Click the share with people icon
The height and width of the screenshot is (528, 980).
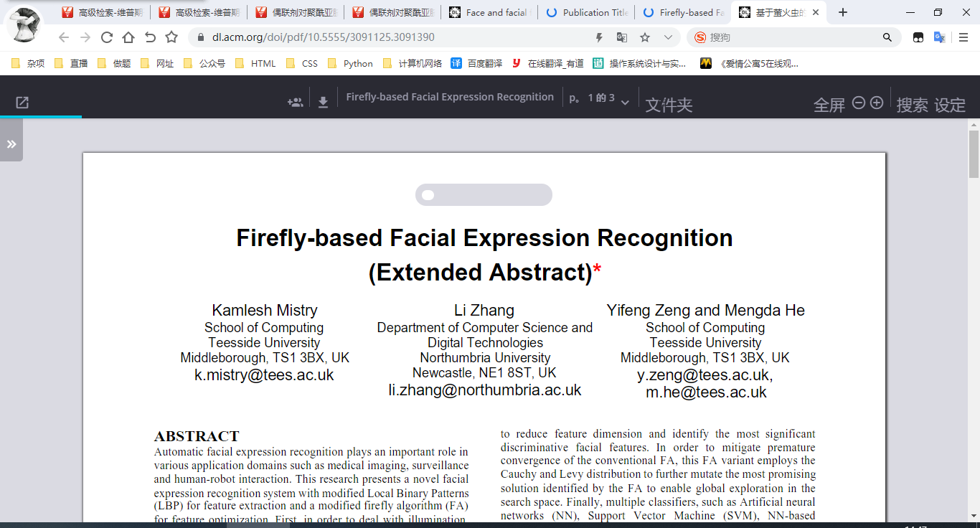coord(295,103)
